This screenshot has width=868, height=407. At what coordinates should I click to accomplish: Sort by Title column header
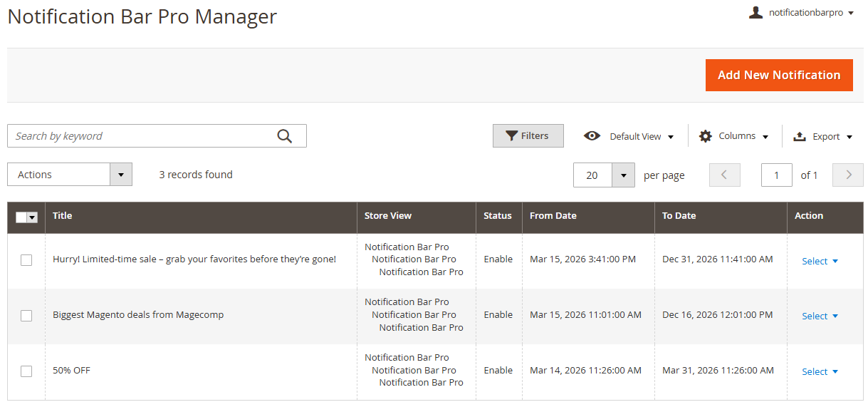pos(63,216)
